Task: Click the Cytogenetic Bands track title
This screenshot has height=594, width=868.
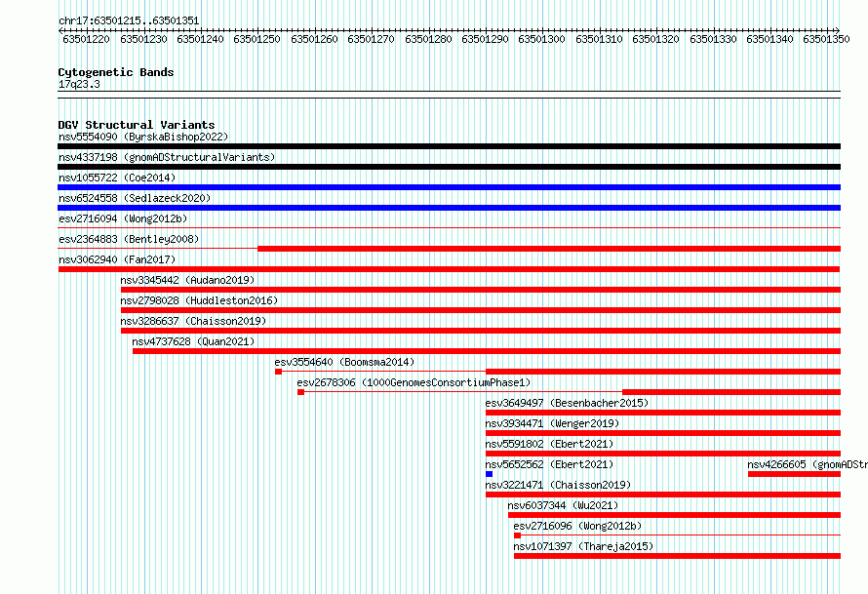Action: [116, 72]
